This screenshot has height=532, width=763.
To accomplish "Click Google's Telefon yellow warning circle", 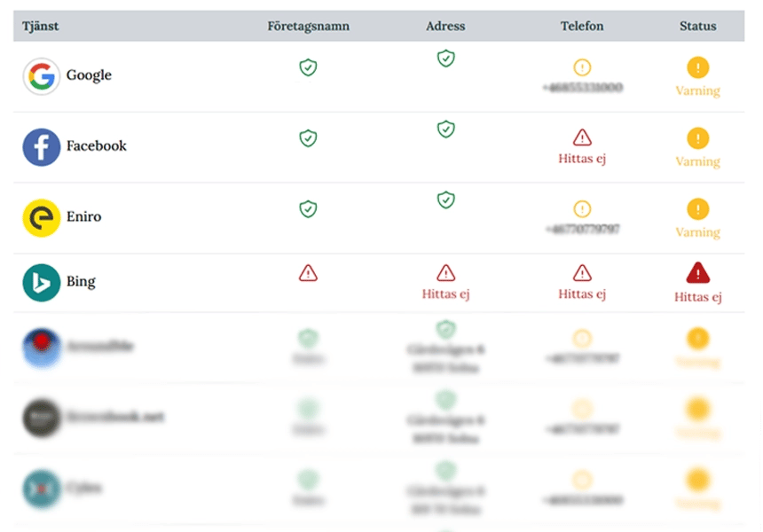I will tap(582, 67).
